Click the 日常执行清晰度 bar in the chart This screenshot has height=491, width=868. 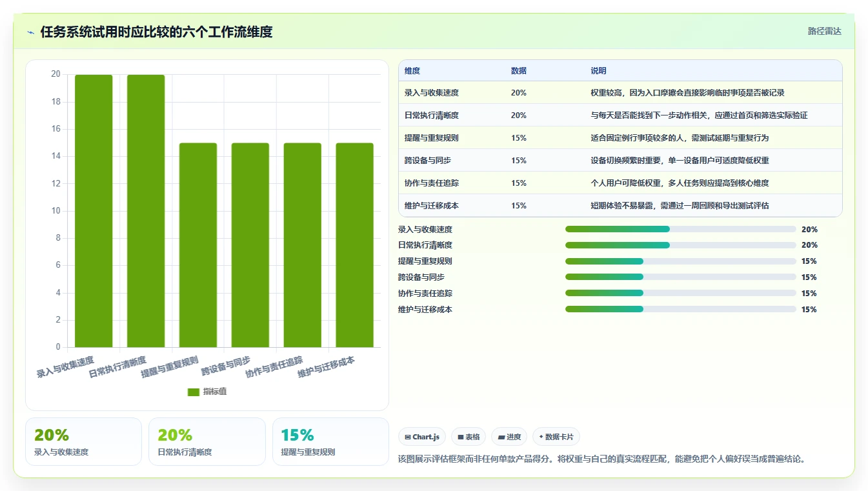click(146, 211)
